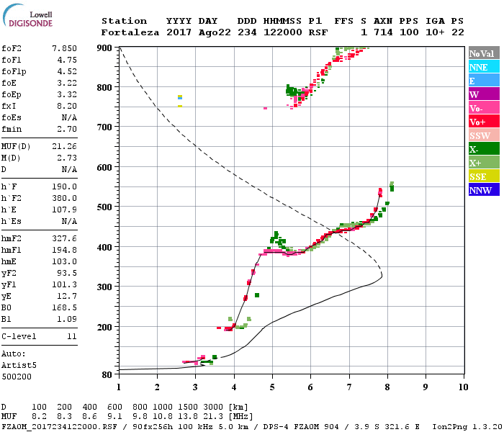Click the 5 MHz frequency axis label
The height and width of the screenshot is (432, 504).
click(272, 387)
